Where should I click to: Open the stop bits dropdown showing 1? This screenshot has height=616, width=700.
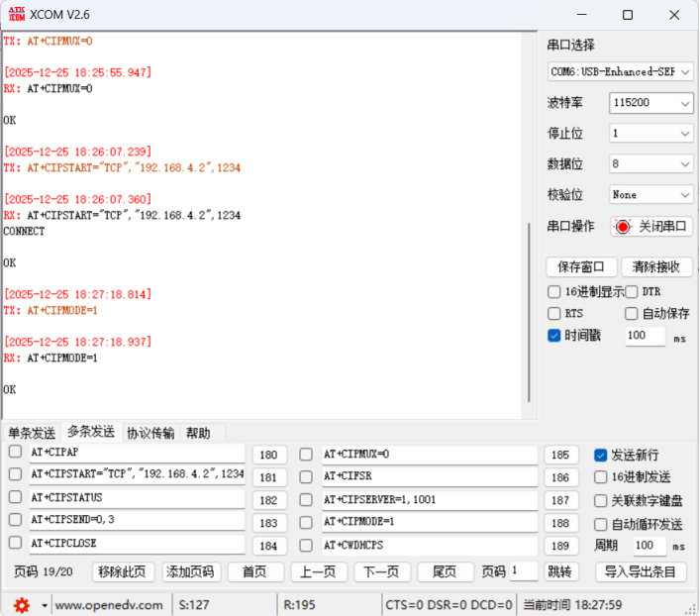[x=650, y=133]
